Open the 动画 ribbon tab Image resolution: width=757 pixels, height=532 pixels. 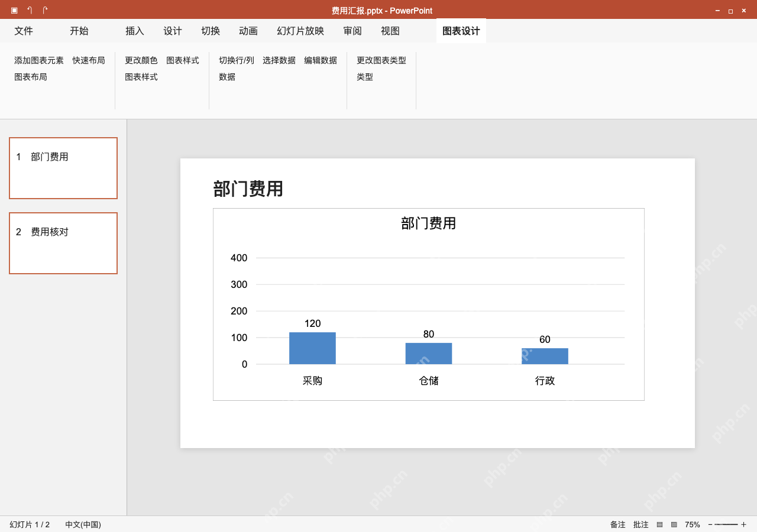click(x=248, y=31)
